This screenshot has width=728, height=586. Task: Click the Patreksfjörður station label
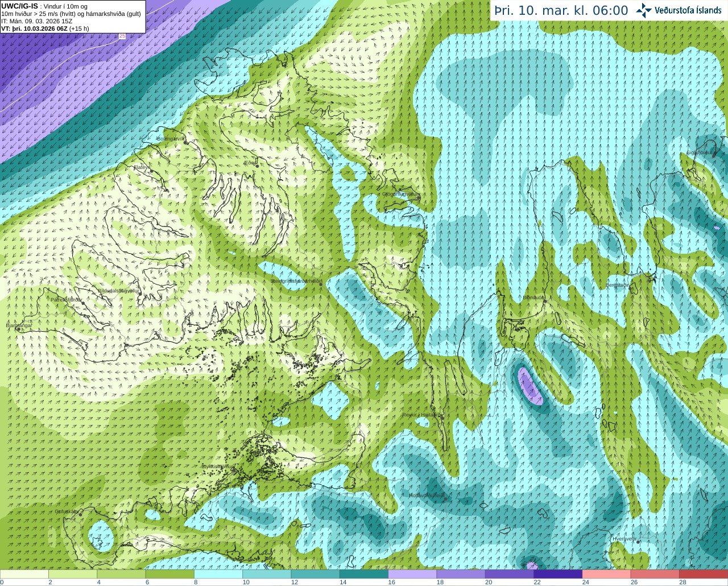pos(67,299)
